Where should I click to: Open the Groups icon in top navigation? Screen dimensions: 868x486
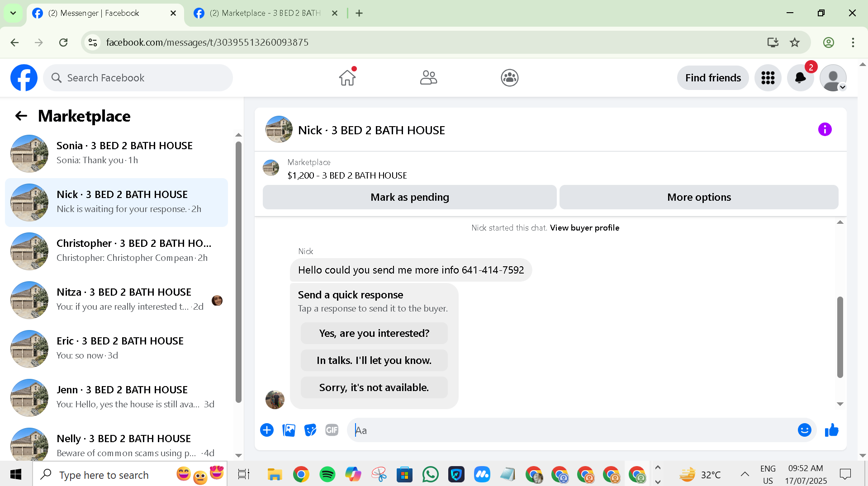pos(510,78)
